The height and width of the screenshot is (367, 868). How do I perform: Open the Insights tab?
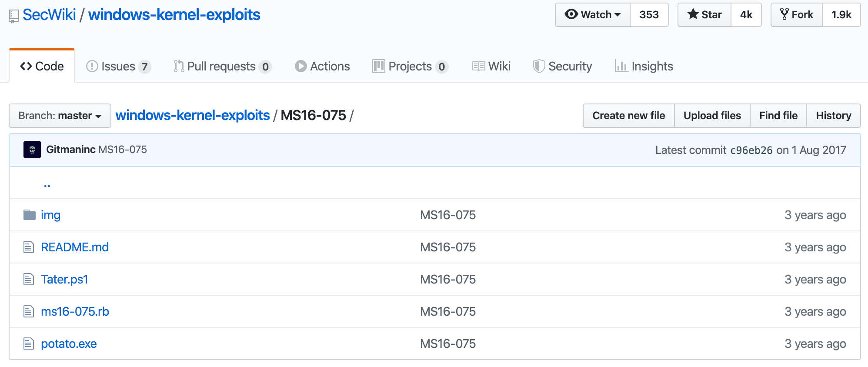[x=644, y=66]
